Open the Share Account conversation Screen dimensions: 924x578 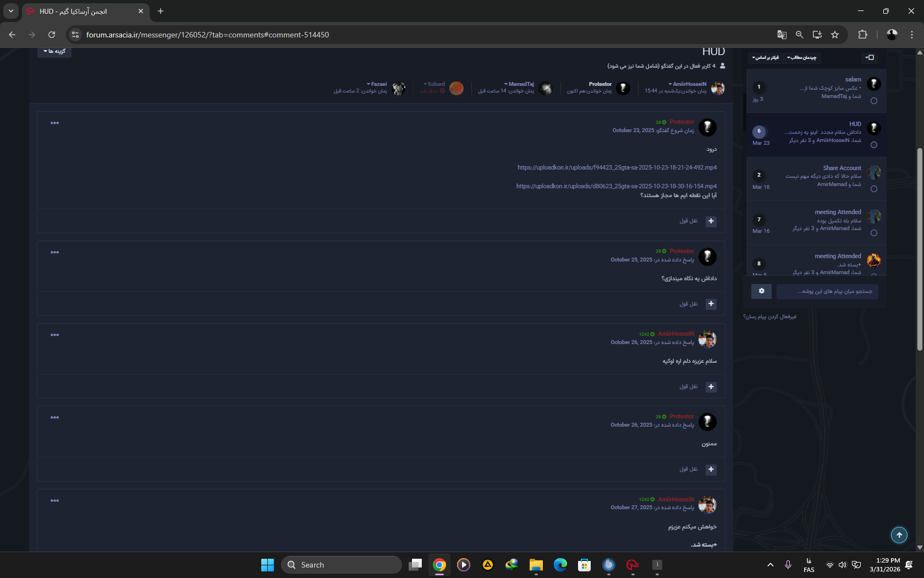816,179
